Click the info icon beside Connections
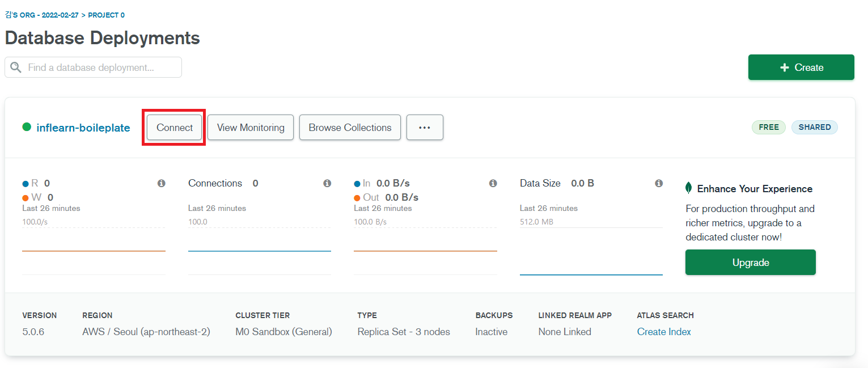The image size is (868, 368). [x=327, y=184]
